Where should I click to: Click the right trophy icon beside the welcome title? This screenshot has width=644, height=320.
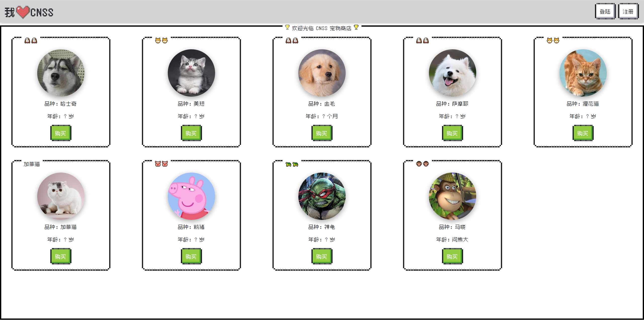356,27
